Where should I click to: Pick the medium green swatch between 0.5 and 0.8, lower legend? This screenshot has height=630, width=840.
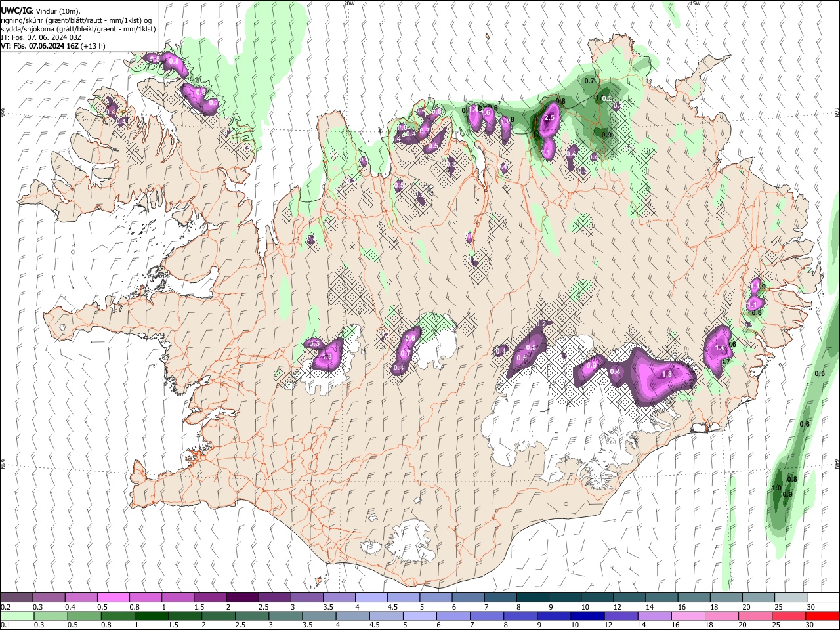pos(84,616)
